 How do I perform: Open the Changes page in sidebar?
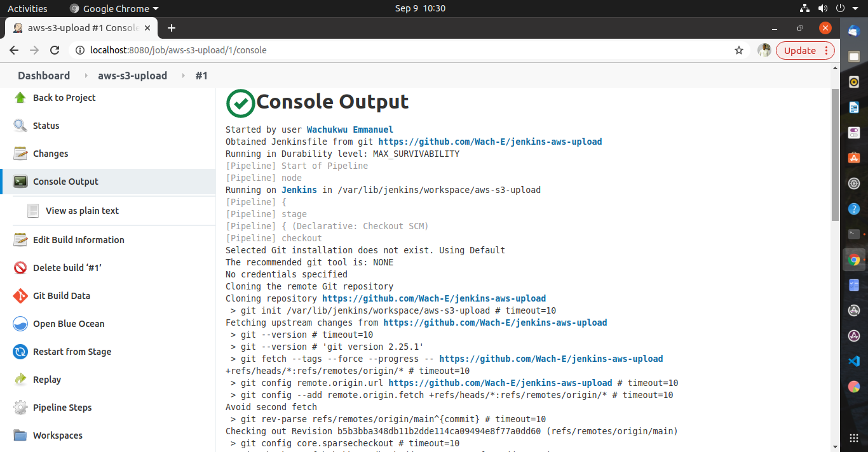[x=50, y=154]
